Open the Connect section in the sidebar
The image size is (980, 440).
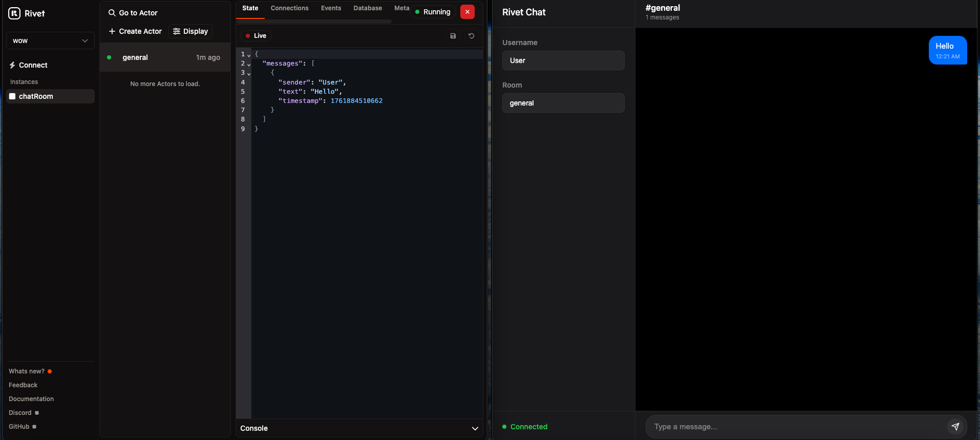click(28, 65)
